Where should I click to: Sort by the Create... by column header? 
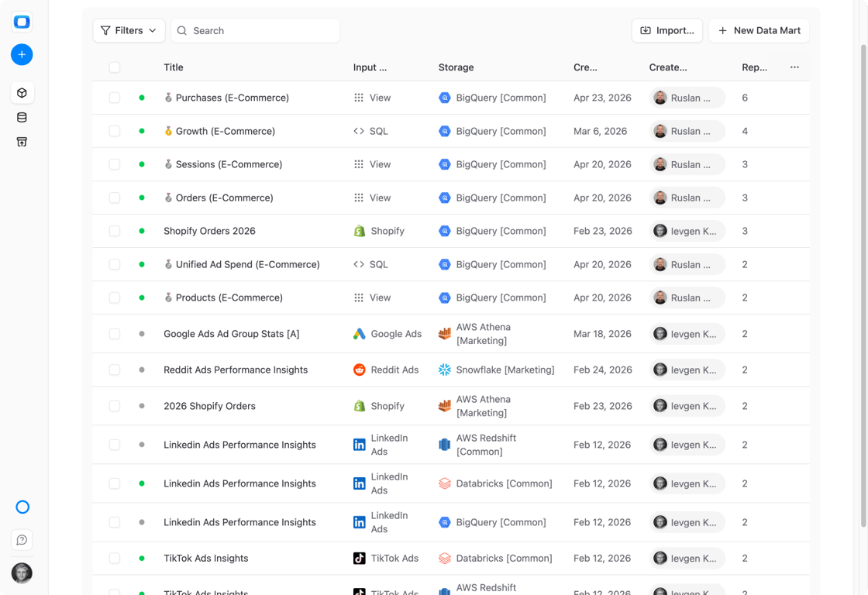point(667,67)
